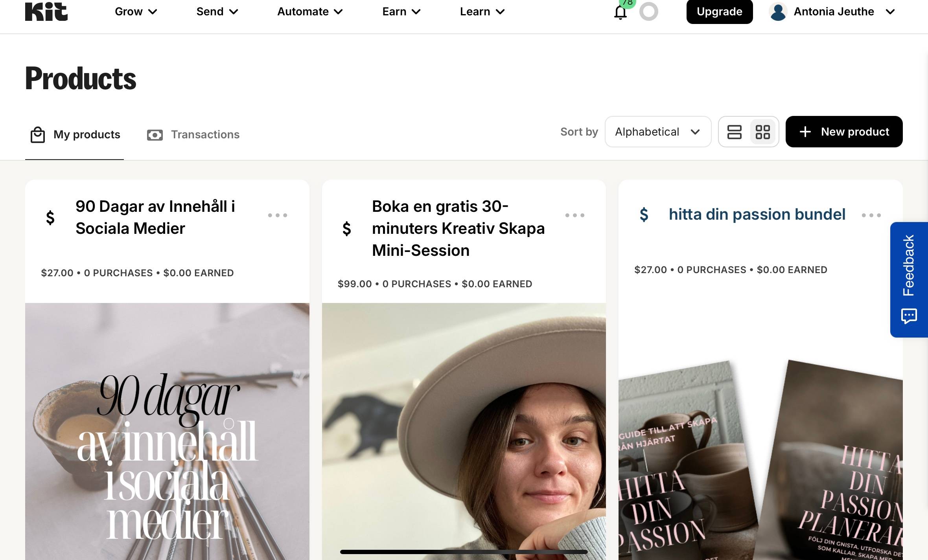This screenshot has width=928, height=560.
Task: Open the Transactions tab
Action: tap(193, 135)
